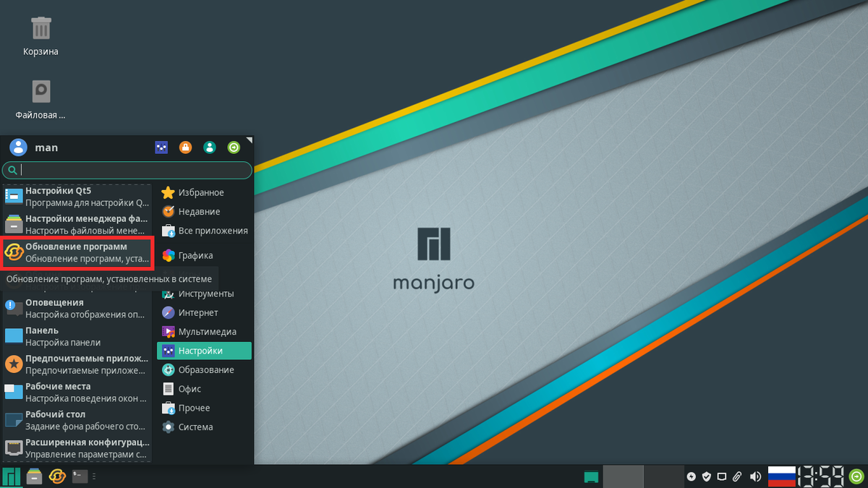Launch the software update icon on taskbar
This screenshot has height=488, width=868.
(57, 476)
